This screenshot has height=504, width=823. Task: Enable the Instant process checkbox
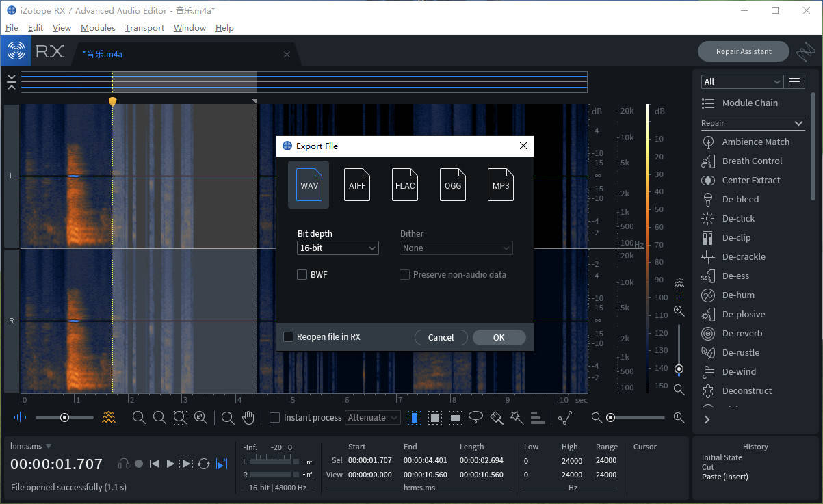(x=274, y=417)
